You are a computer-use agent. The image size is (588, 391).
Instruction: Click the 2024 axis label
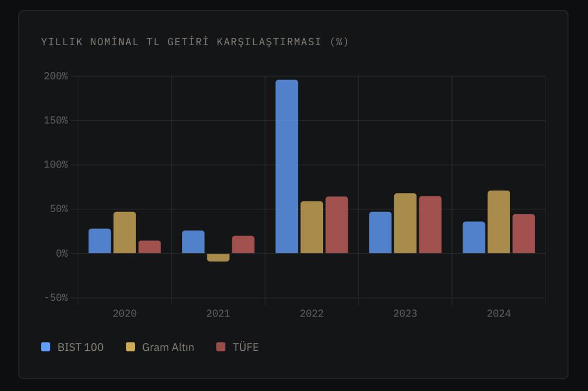(x=499, y=313)
